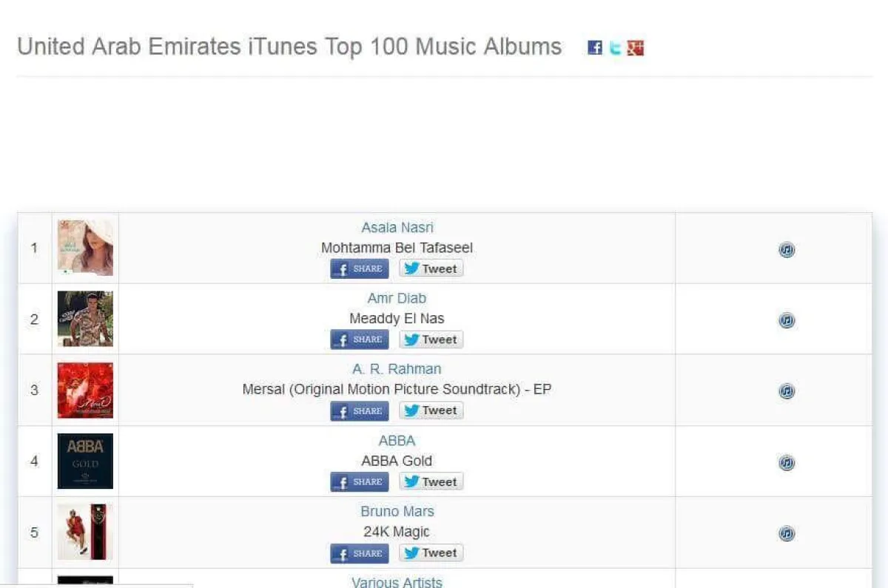This screenshot has width=888, height=588.
Task: Click the ABBA Gold album cover thumbnail
Action: [x=85, y=461]
